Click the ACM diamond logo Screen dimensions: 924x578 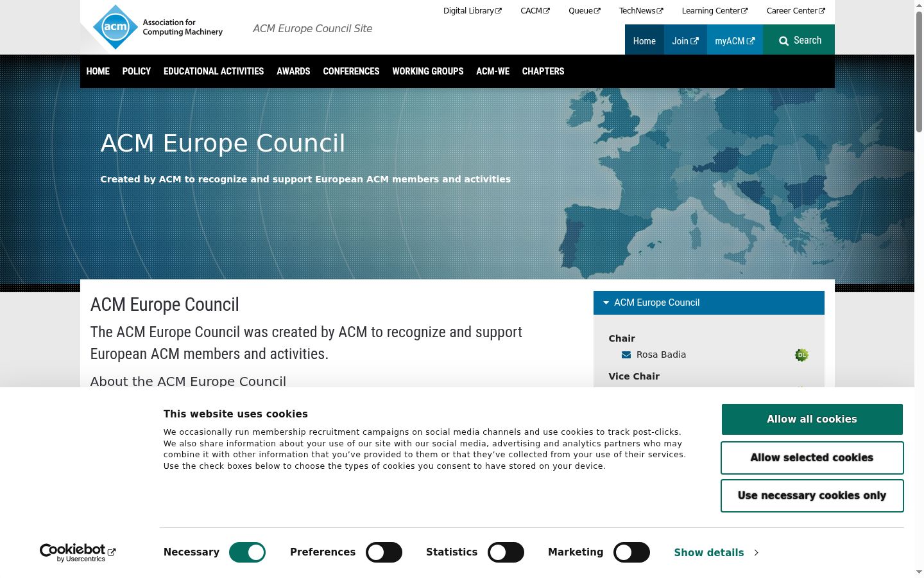point(116,27)
